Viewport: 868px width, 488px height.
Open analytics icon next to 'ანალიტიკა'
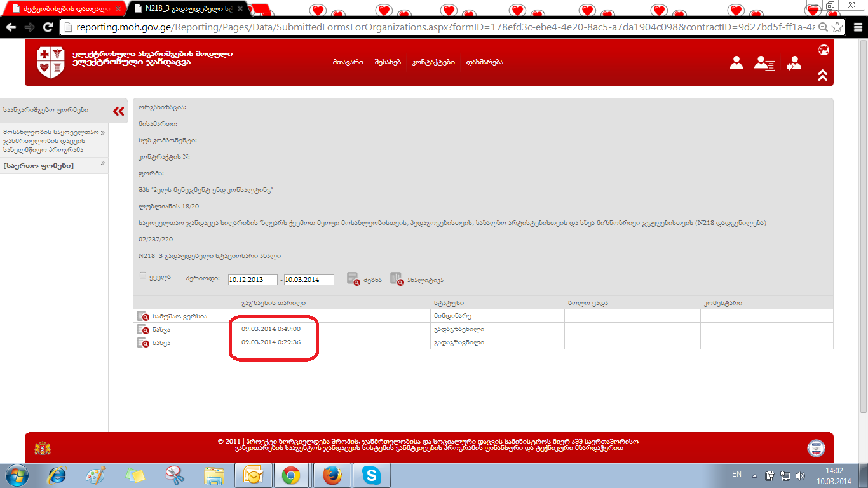tap(397, 279)
